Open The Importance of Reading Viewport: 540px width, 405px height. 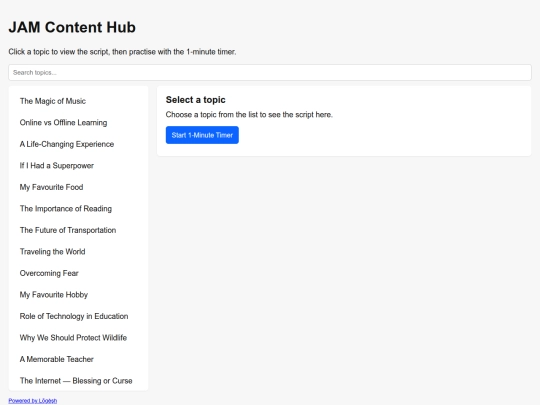[x=79, y=209]
